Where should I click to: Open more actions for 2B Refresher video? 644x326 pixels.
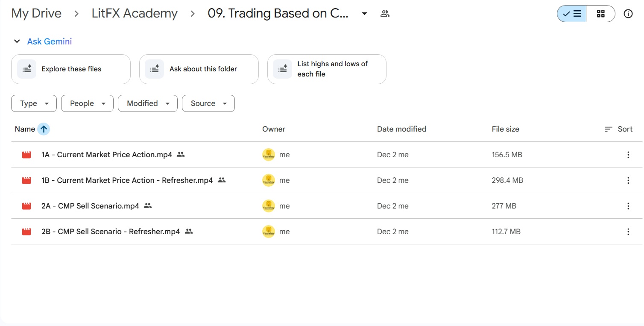(628, 232)
